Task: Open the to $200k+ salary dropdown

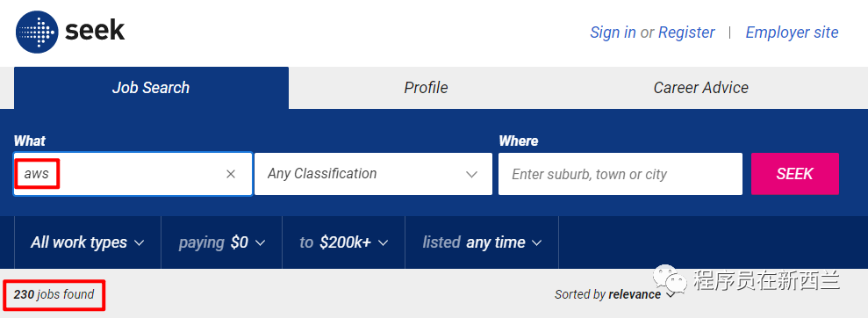Action: (344, 242)
